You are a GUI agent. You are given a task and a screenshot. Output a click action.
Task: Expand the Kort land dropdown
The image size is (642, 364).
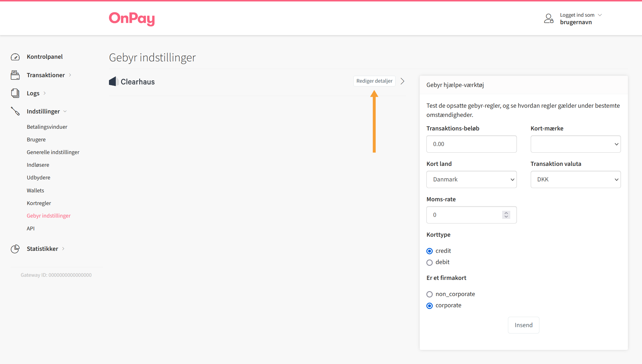pyautogui.click(x=471, y=179)
